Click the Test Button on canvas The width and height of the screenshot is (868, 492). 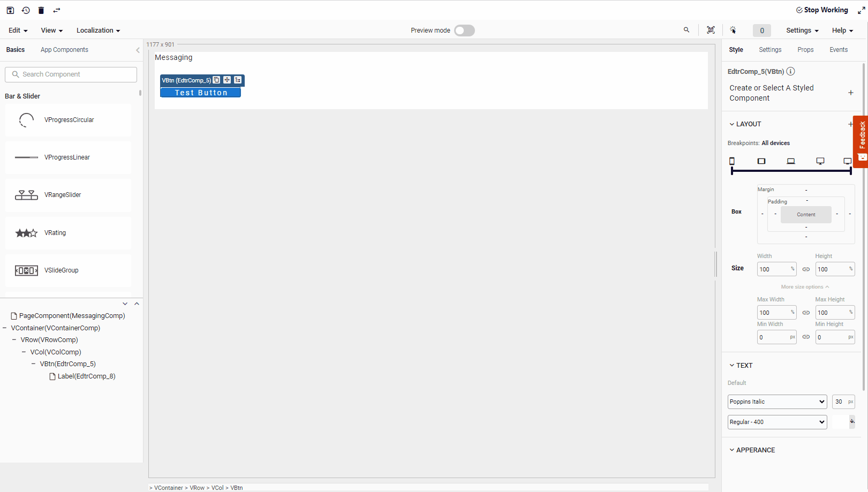pyautogui.click(x=201, y=93)
